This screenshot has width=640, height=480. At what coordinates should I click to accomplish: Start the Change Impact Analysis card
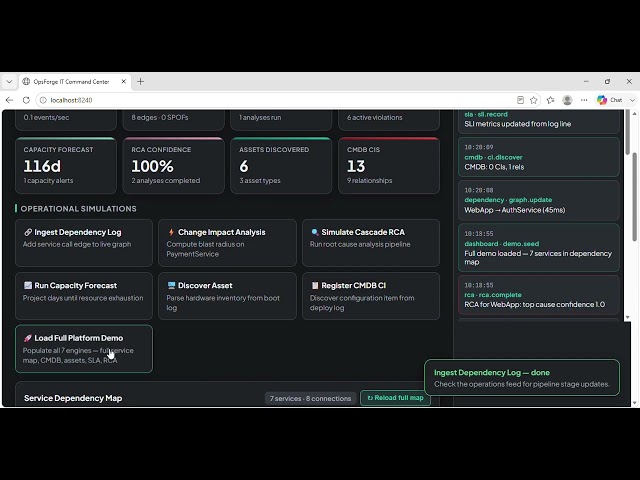pyautogui.click(x=227, y=243)
